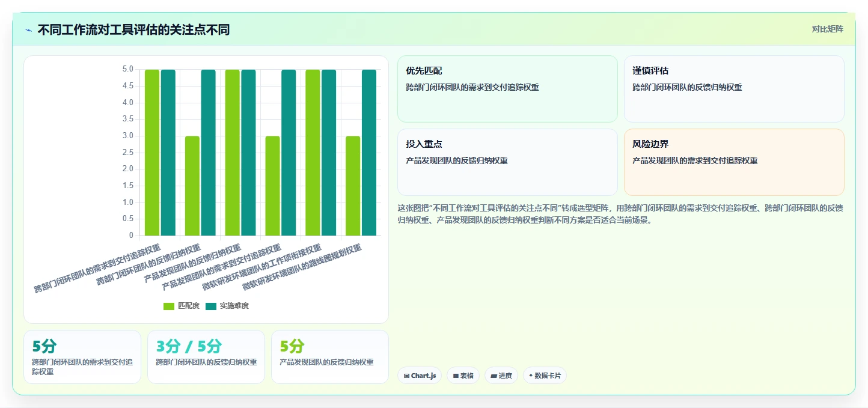
Task: Click x-axis label 跨部门闭环团队的需求到交付追踪权重
Action: 97,268
